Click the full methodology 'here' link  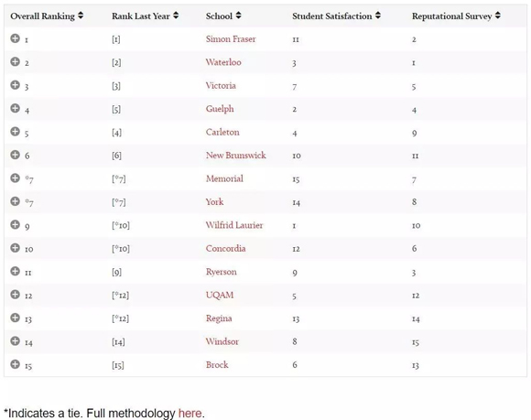click(190, 414)
